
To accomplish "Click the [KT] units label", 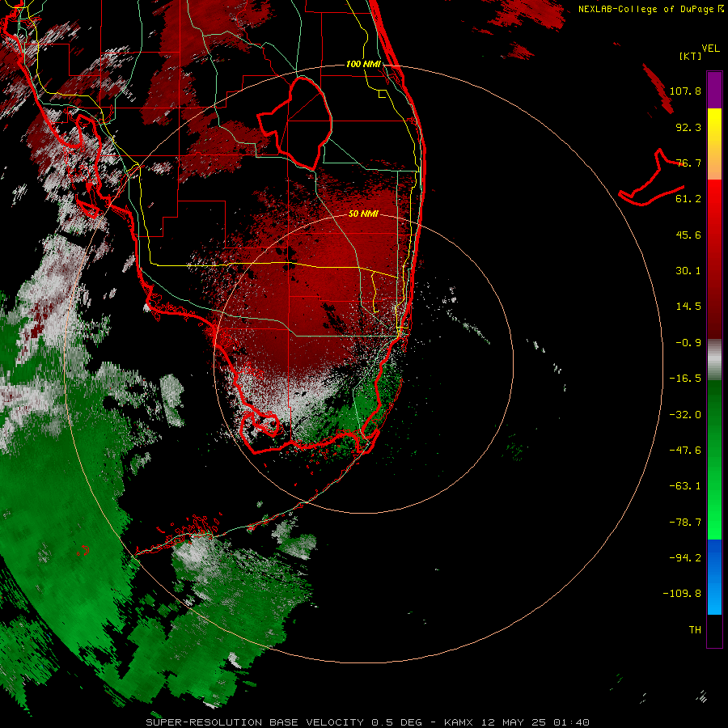I will pyautogui.click(x=691, y=56).
